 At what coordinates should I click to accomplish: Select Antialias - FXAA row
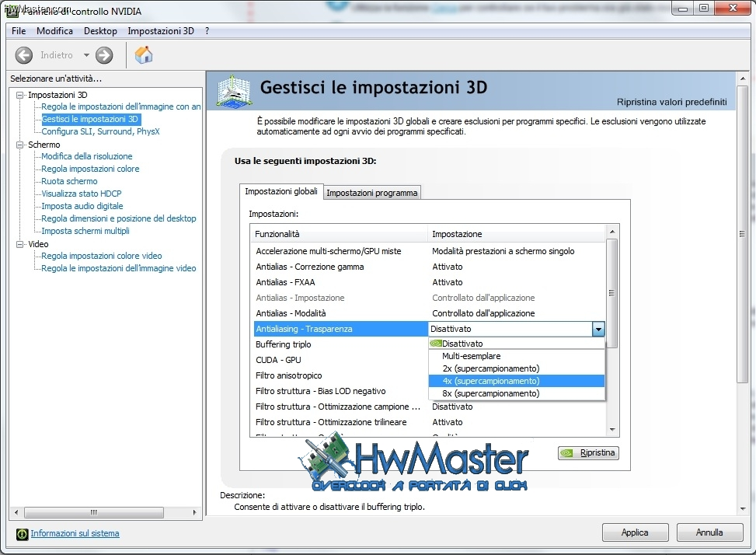[429, 282]
